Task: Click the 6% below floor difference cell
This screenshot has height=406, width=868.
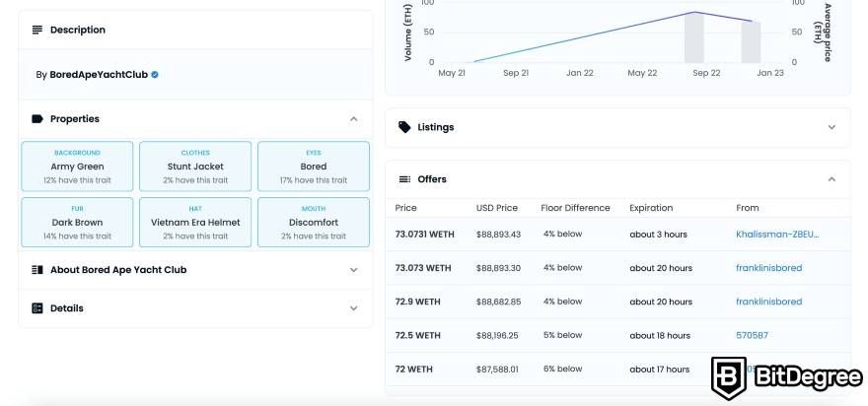Action: click(562, 369)
